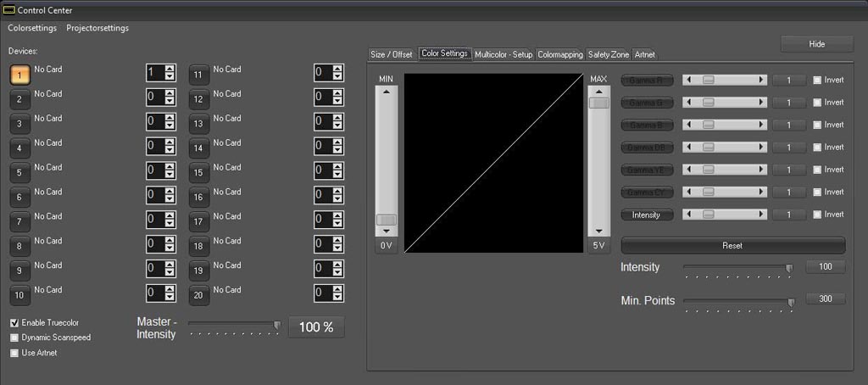This screenshot has height=385, width=868.
Task: Enable Dynamic Scanspeed checkbox
Action: coord(14,338)
